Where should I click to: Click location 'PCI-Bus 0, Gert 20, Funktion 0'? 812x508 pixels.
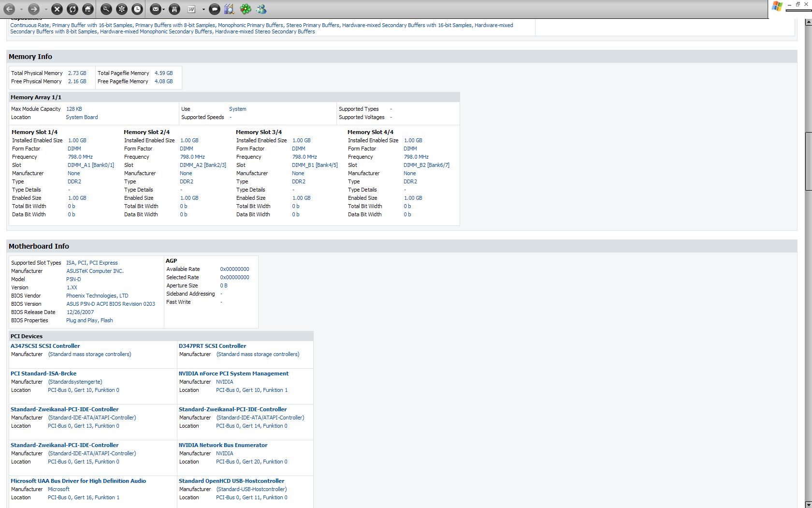click(x=251, y=462)
